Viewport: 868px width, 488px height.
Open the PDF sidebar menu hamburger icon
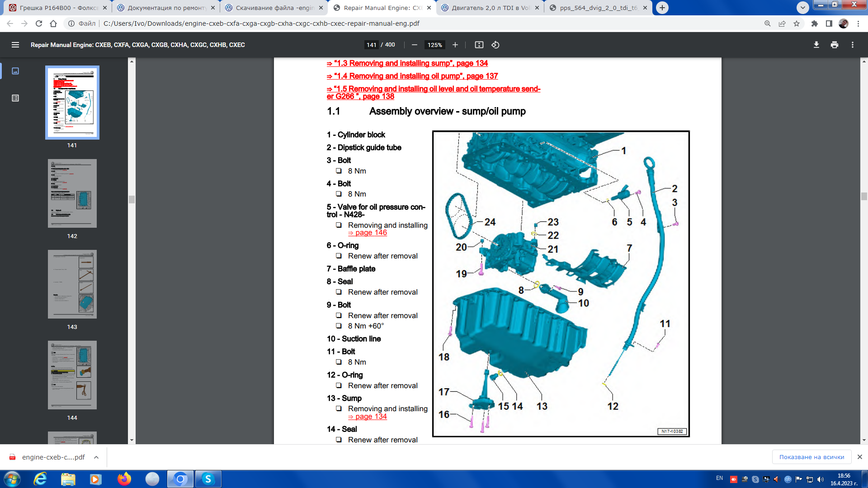pyautogui.click(x=15, y=45)
